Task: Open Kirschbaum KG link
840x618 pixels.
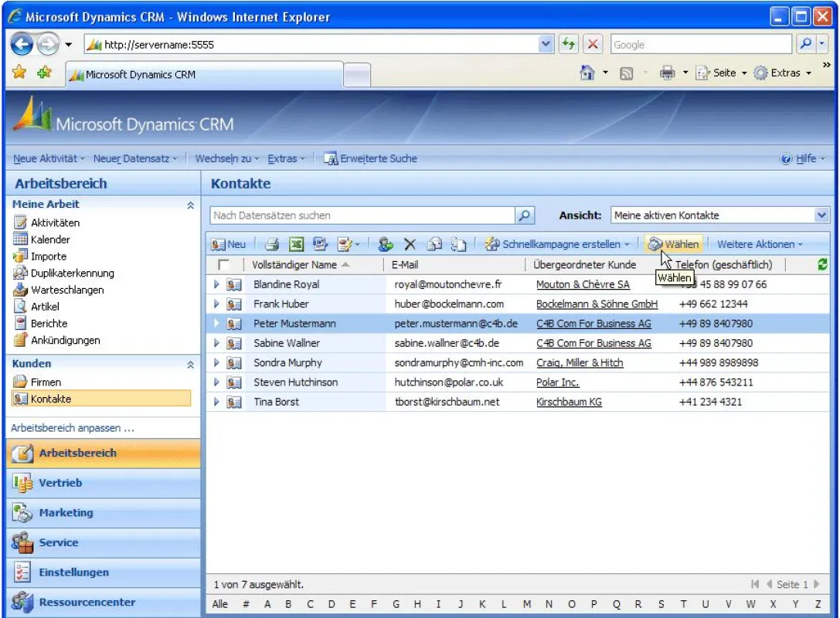Action: pyautogui.click(x=569, y=402)
